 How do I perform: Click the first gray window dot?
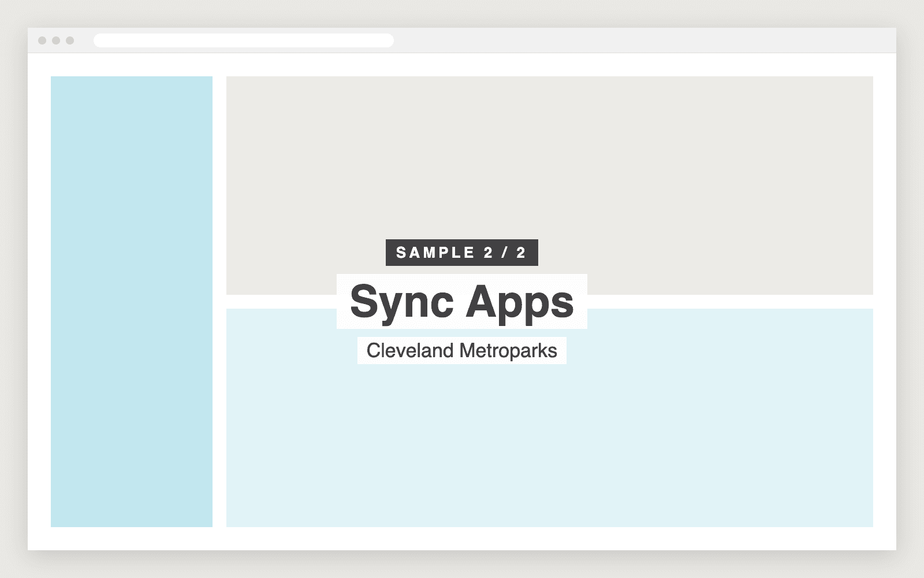point(42,40)
